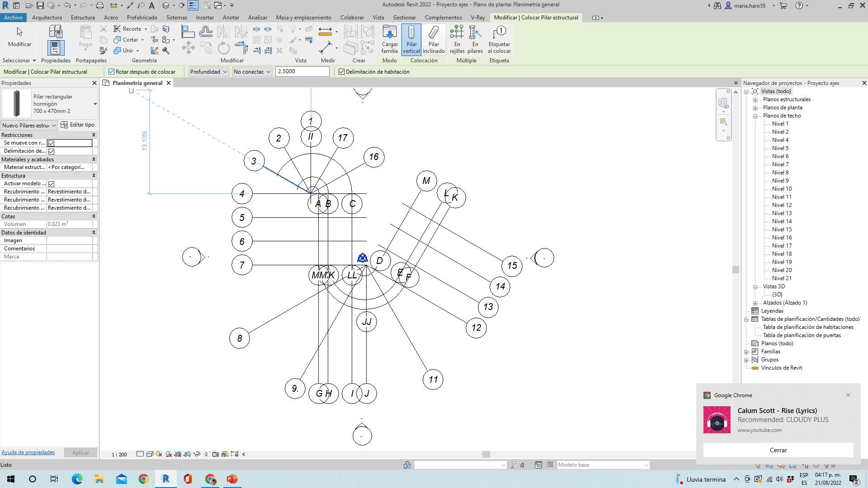The height and width of the screenshot is (488, 868).
Task: Open PowerPoint from the taskbar
Action: 232,479
